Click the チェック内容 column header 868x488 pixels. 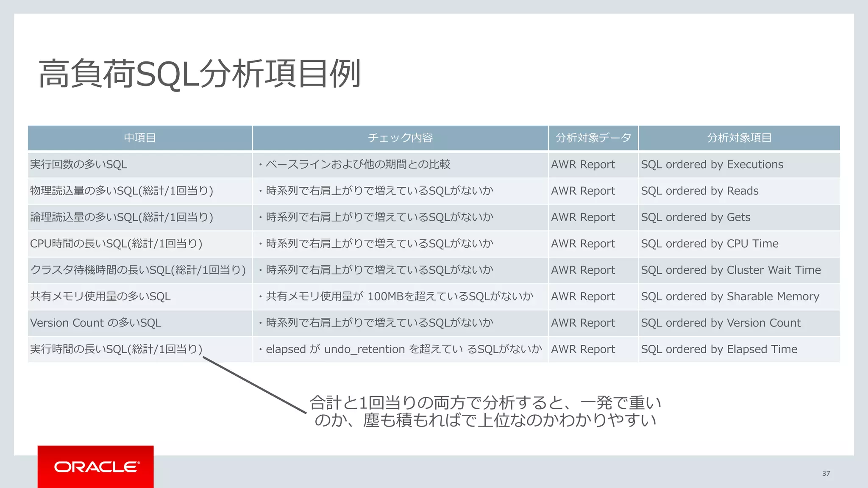coord(401,138)
